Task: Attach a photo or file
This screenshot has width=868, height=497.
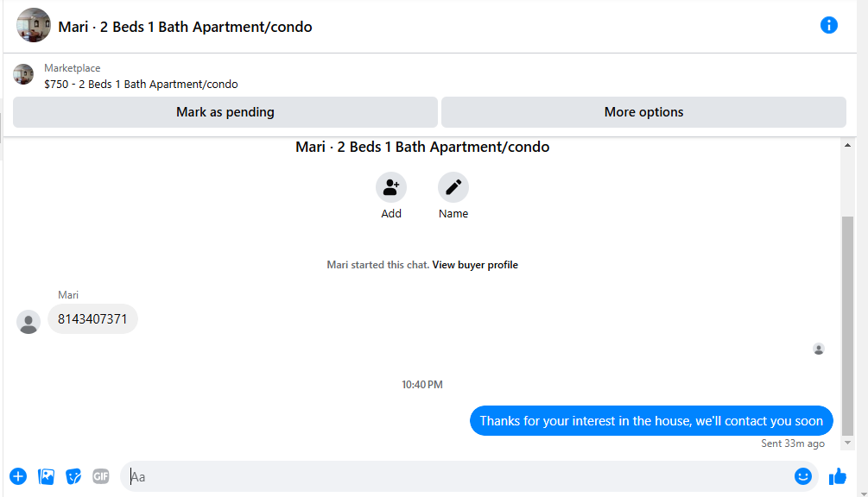Action: [46, 476]
